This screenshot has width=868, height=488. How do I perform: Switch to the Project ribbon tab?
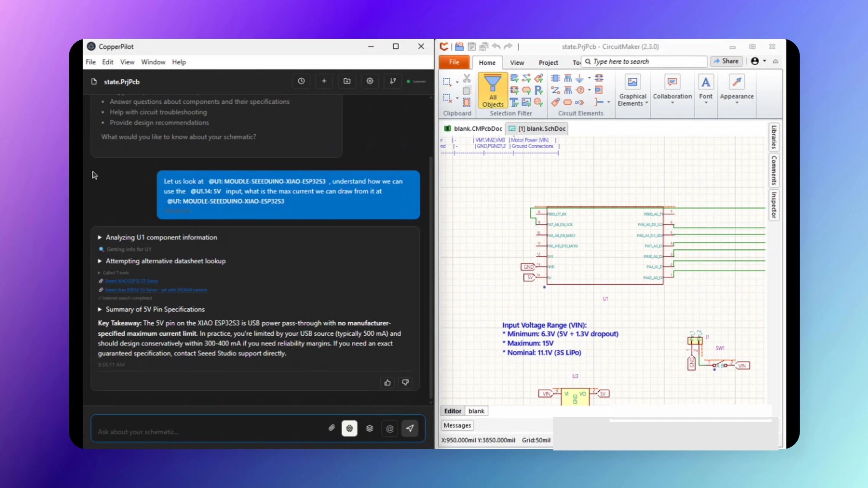(x=548, y=62)
